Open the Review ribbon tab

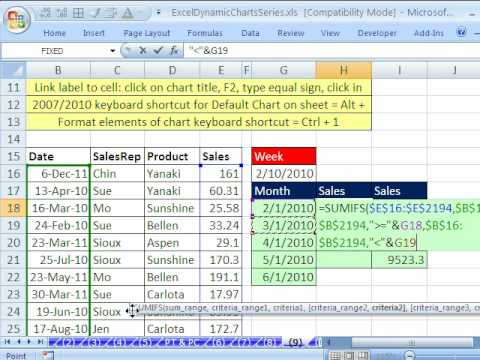(291, 33)
